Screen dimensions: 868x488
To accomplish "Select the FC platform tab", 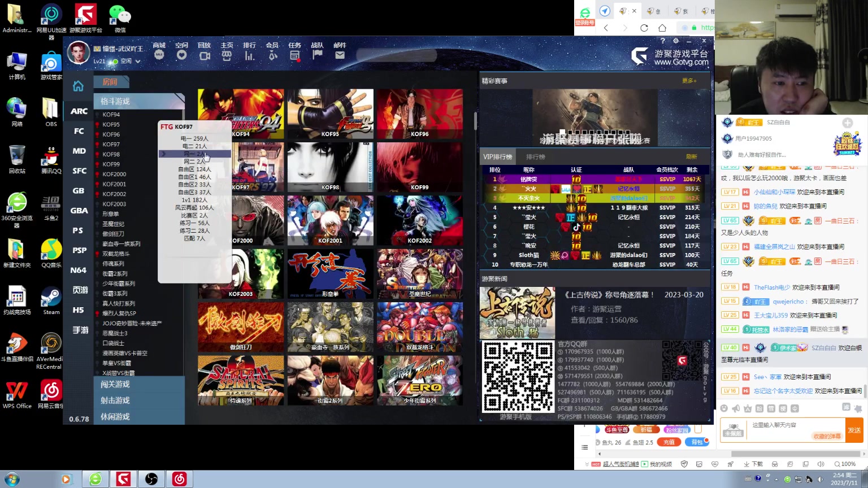I will [x=79, y=131].
